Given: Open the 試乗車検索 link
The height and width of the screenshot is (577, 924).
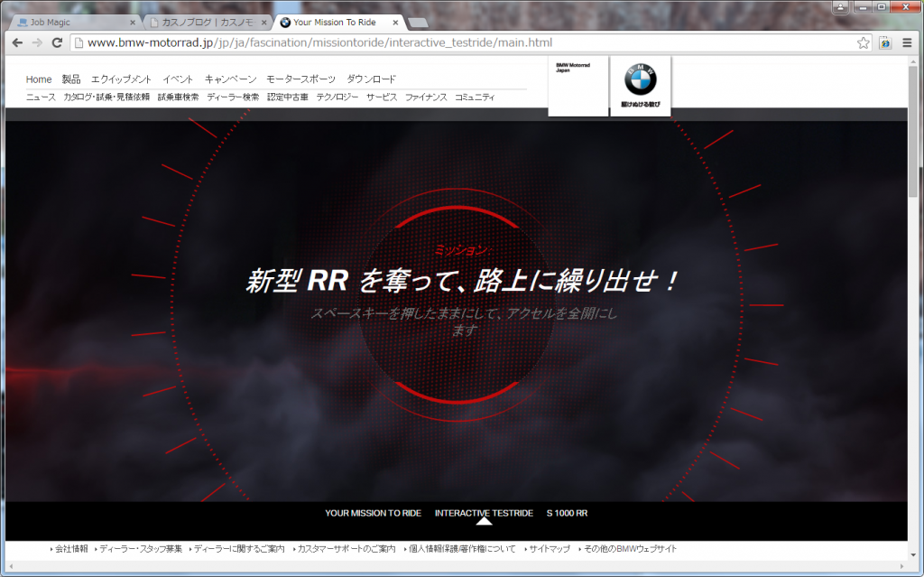Looking at the screenshot, I should (x=178, y=98).
